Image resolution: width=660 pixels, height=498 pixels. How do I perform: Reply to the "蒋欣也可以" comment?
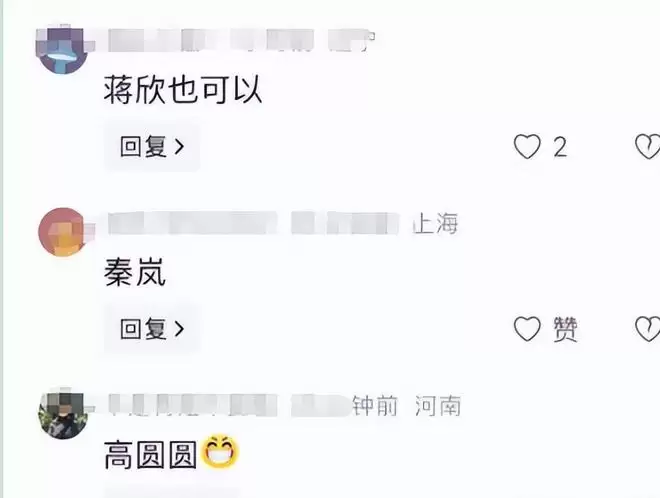[152, 146]
